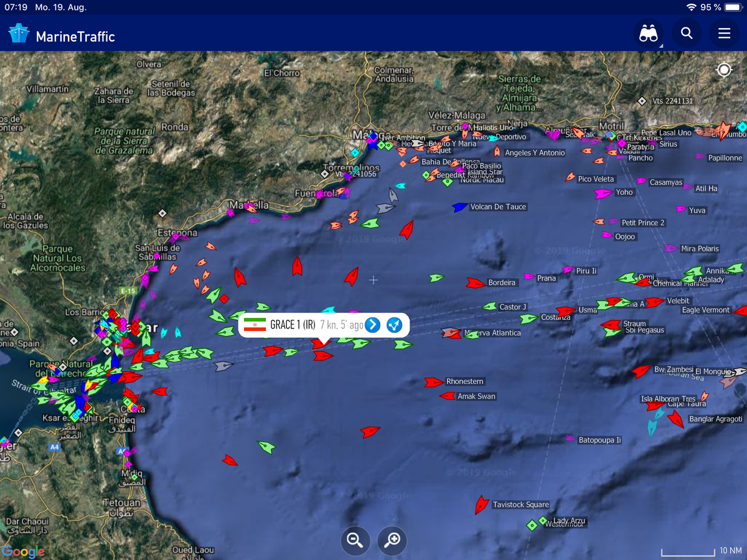The height and width of the screenshot is (560, 747).
Task: Select the red Rhonestern tanker icon
Action: [x=434, y=382]
